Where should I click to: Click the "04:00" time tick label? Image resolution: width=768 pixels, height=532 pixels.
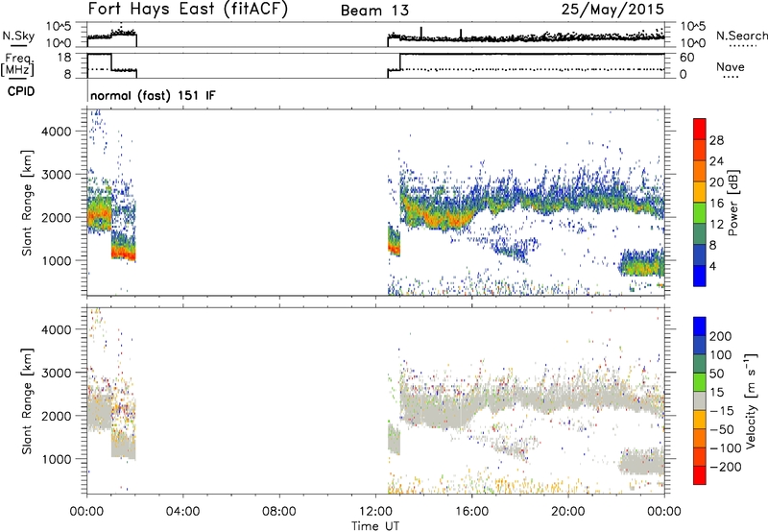point(182,512)
